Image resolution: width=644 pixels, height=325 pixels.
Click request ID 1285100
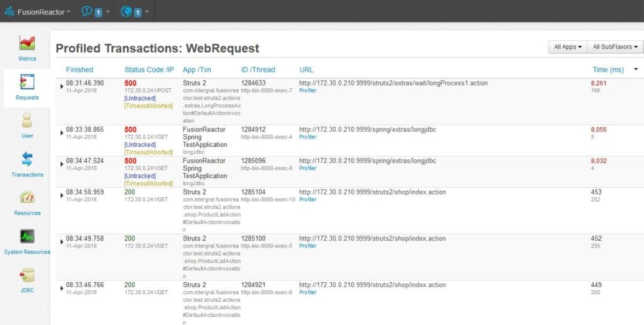(x=253, y=239)
